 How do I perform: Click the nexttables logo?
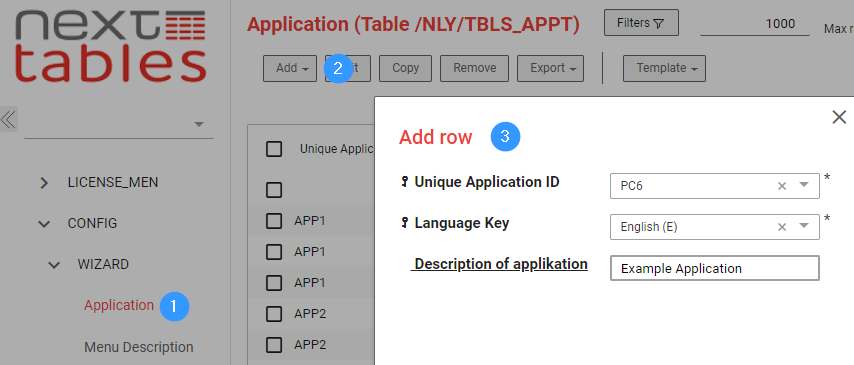click(x=110, y=47)
